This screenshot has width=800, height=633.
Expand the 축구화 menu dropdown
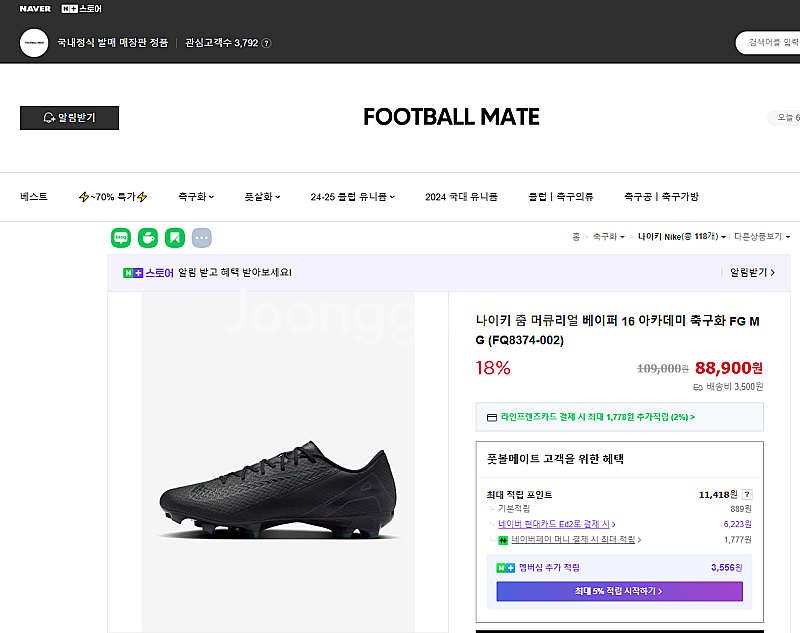click(x=196, y=197)
